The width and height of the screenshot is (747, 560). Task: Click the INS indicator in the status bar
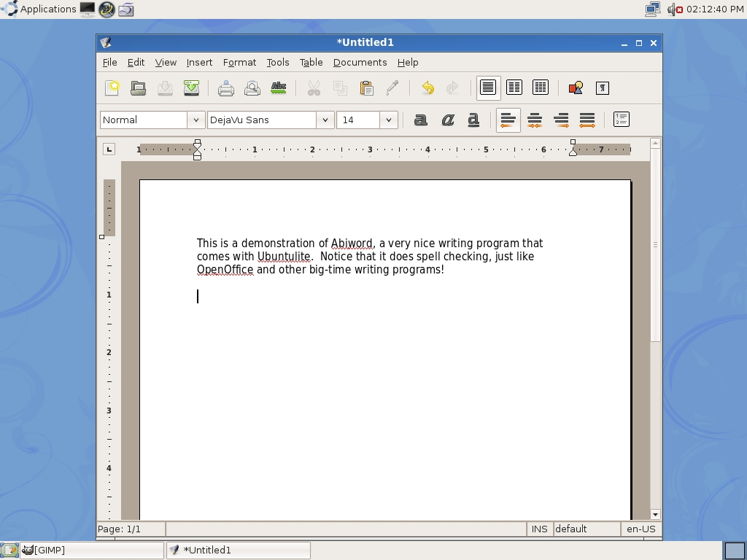click(x=539, y=529)
